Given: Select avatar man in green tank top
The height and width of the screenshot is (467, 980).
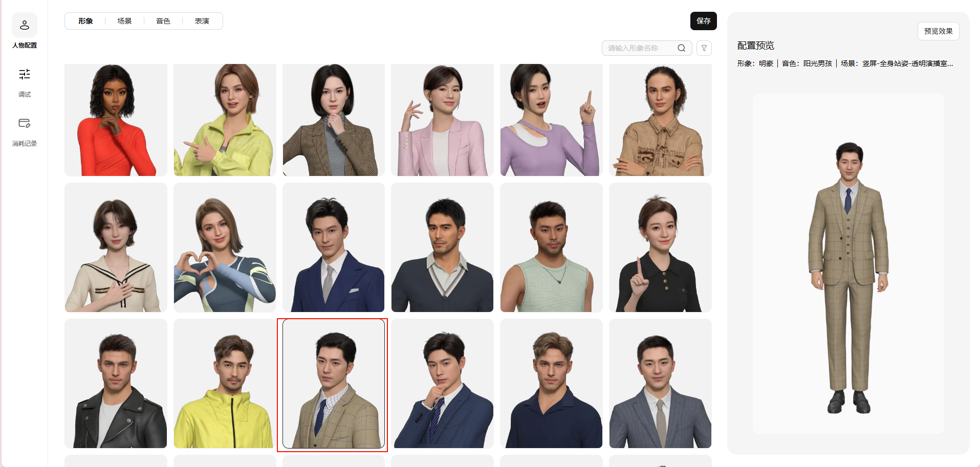Looking at the screenshot, I should click(551, 248).
